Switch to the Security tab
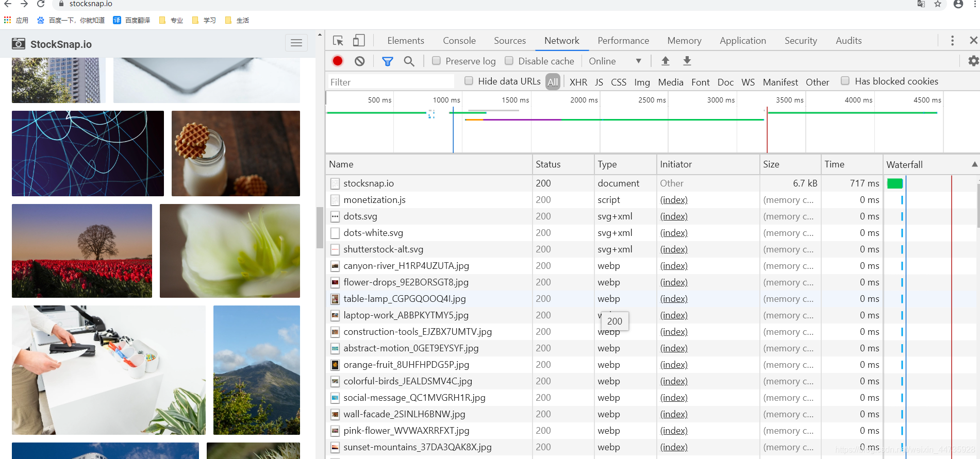The height and width of the screenshot is (459, 980). 801,41
